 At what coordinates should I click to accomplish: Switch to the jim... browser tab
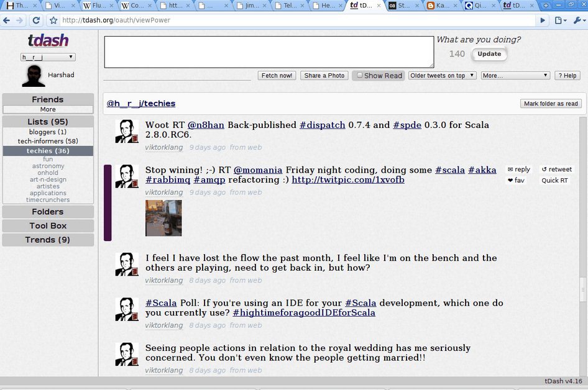[250, 6]
